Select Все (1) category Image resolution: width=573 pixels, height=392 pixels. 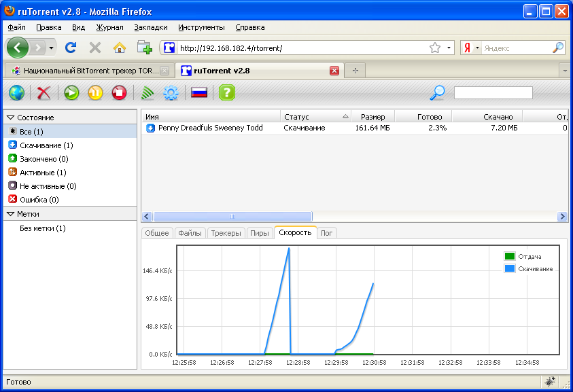coord(70,132)
